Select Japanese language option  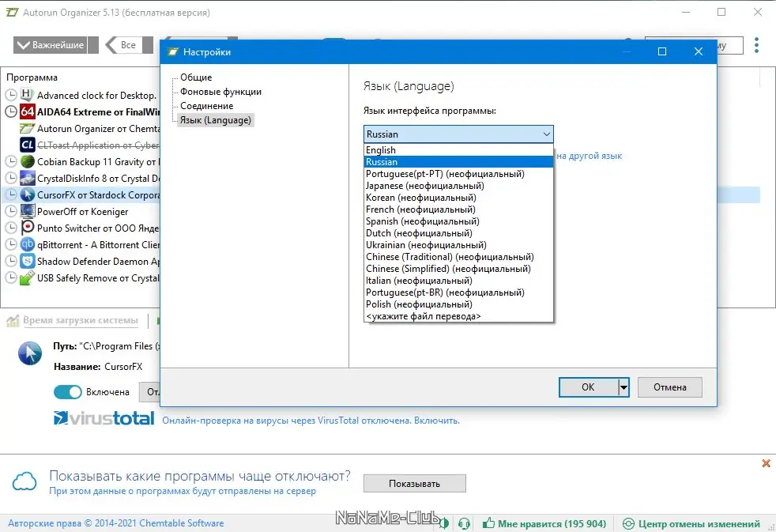pyautogui.click(x=458, y=186)
